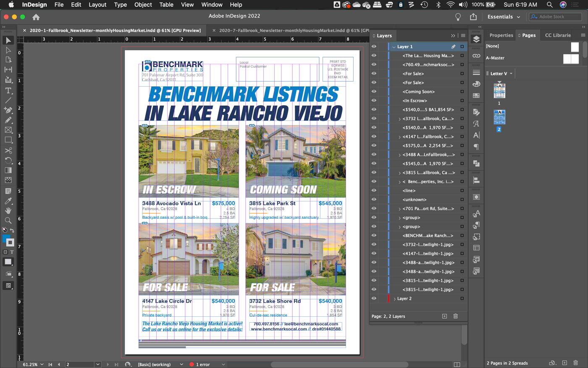Screen dimensions: 588x368
Task: Select the A-Master page entry
Action: 532,58
